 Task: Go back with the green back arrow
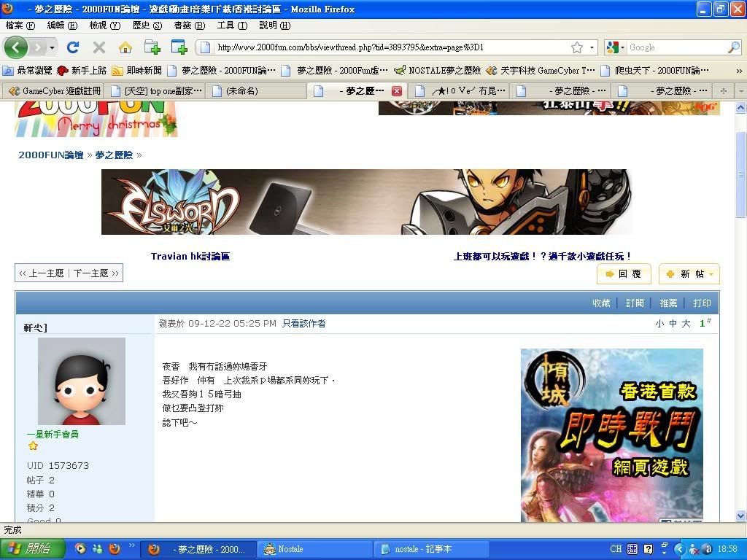(x=16, y=47)
